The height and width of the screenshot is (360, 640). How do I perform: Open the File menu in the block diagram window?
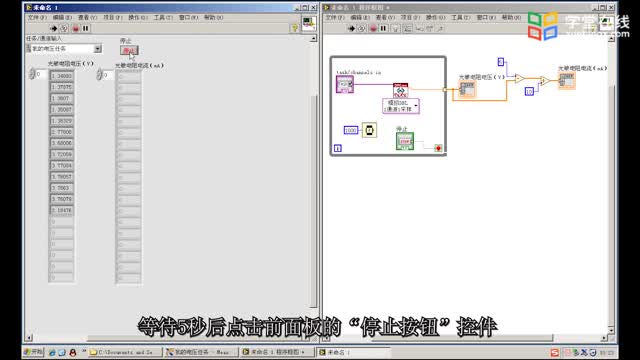pos(335,18)
